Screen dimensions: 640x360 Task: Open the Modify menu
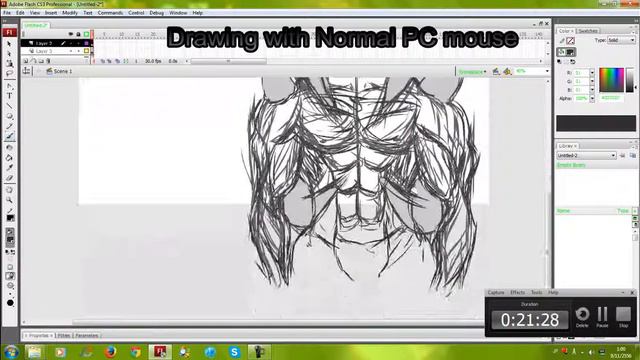(x=70, y=13)
